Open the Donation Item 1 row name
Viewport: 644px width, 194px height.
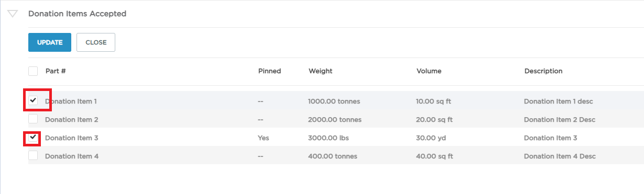[x=71, y=101]
